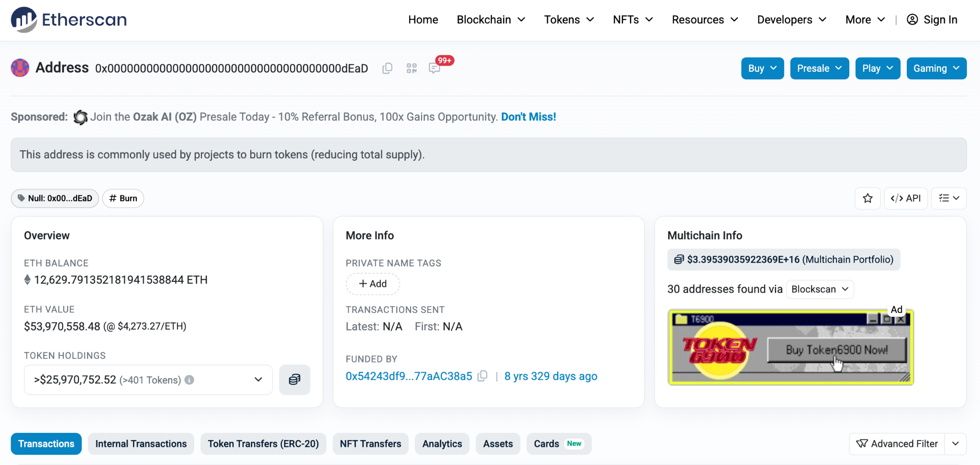980x465 pixels.
Task: Click the address blockie avatar icon
Action: (x=20, y=68)
